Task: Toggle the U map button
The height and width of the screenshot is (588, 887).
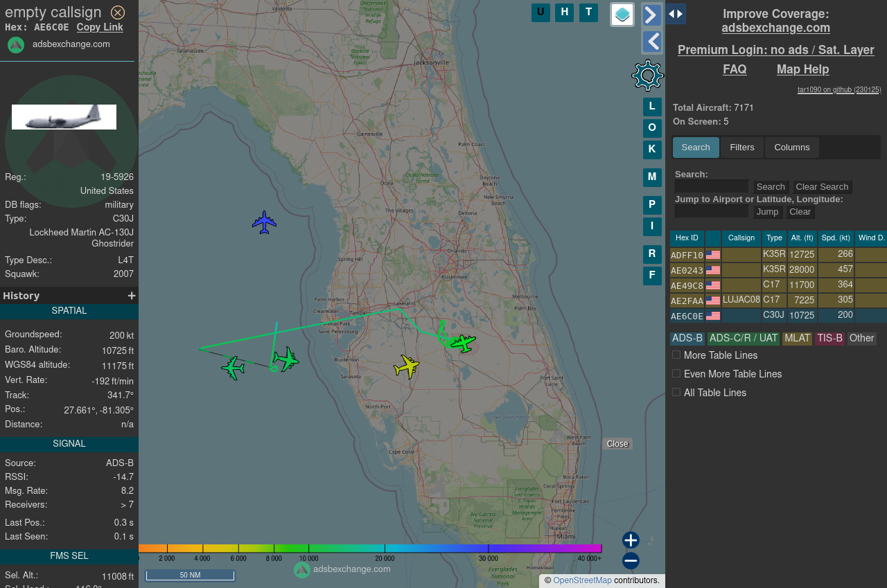Action: [x=541, y=12]
